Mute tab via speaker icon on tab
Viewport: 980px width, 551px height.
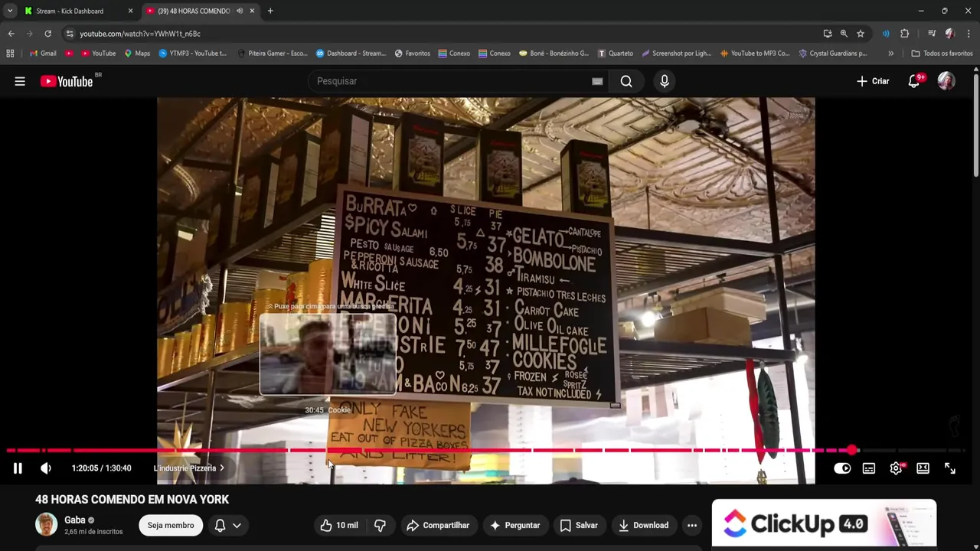(x=240, y=11)
